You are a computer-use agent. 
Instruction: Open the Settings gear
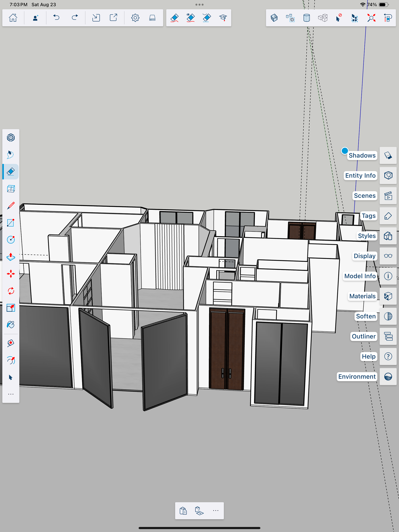coord(135,18)
